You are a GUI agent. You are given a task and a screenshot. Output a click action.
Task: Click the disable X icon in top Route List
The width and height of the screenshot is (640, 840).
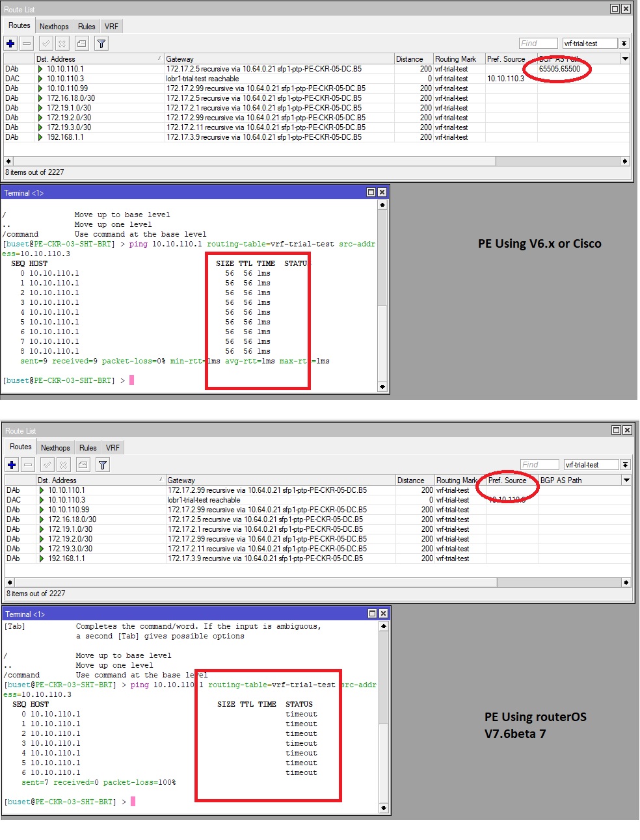[62, 44]
